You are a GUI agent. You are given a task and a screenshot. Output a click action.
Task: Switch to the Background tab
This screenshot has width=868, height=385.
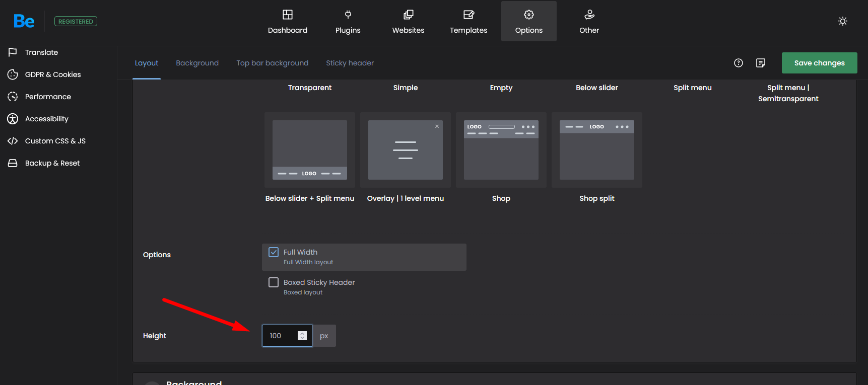(197, 63)
